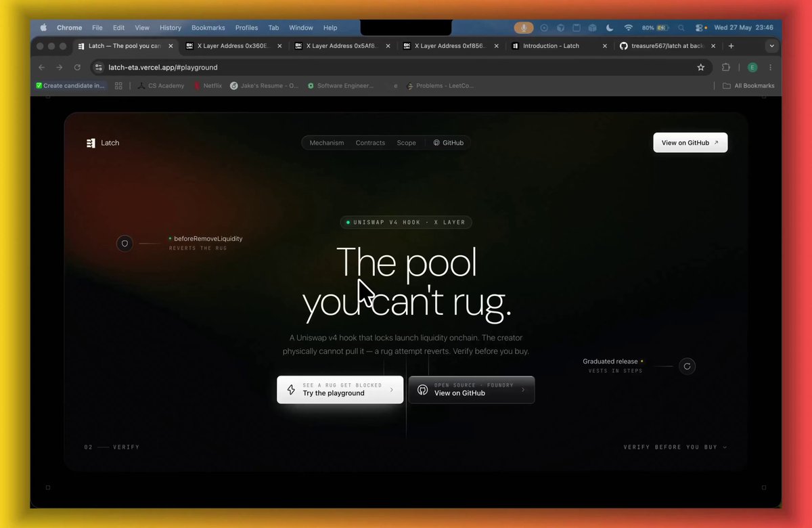Image resolution: width=812 pixels, height=528 pixels.
Task: Click the 02 VERIFY label
Action: (x=112, y=447)
